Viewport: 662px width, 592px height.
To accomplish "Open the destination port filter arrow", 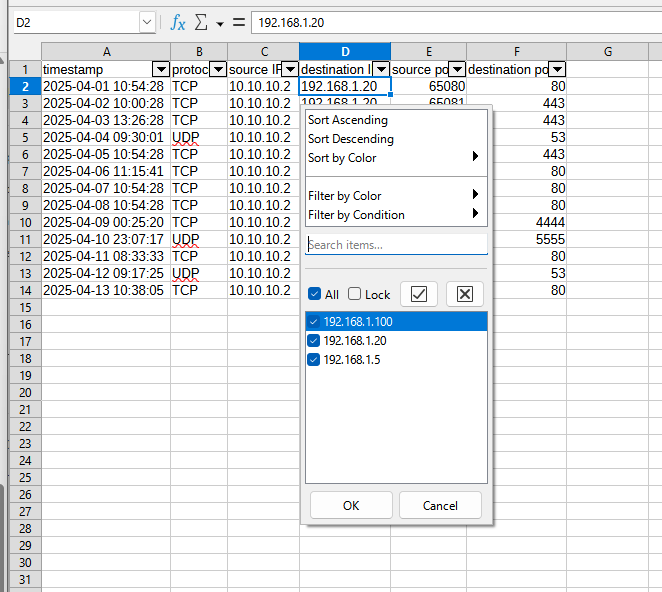I will tap(557, 69).
